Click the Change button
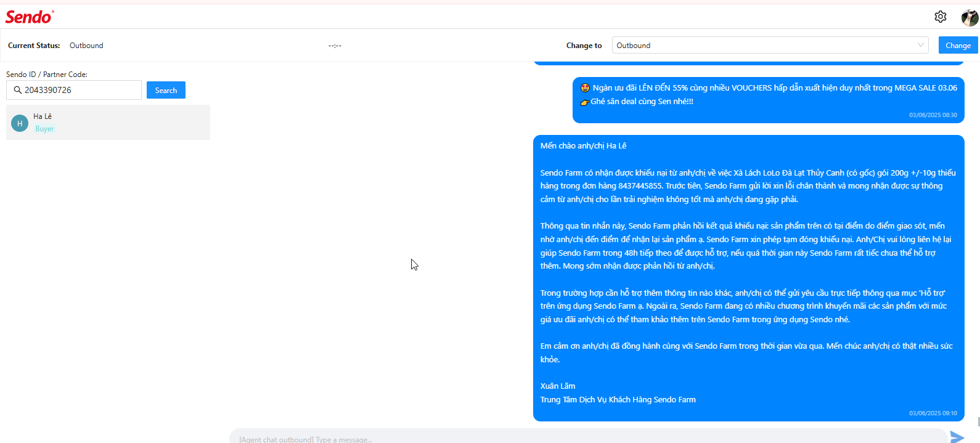 click(958, 45)
